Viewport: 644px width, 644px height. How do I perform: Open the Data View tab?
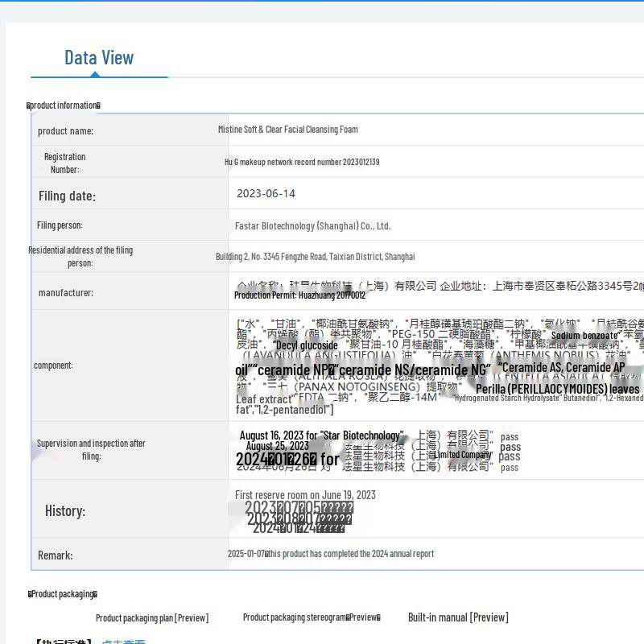click(99, 58)
